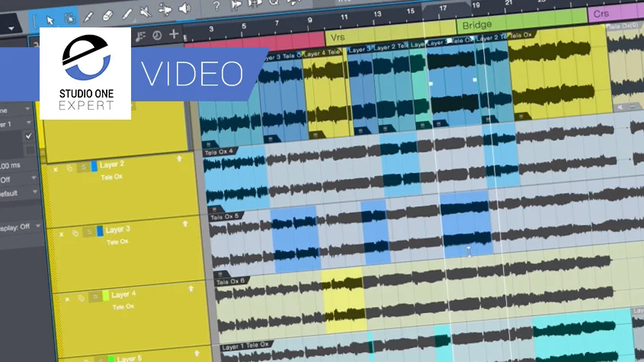The height and width of the screenshot is (362, 644).
Task: Promote Layer 3 with its up arrow
Action: (x=185, y=223)
